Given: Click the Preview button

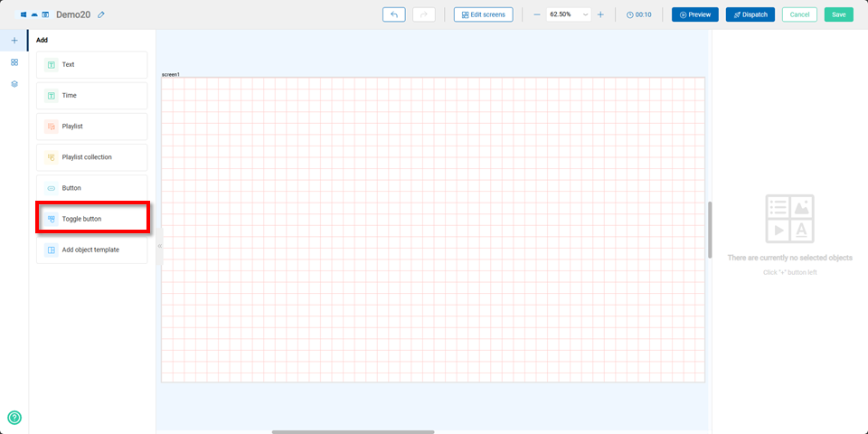Looking at the screenshot, I should point(694,14).
